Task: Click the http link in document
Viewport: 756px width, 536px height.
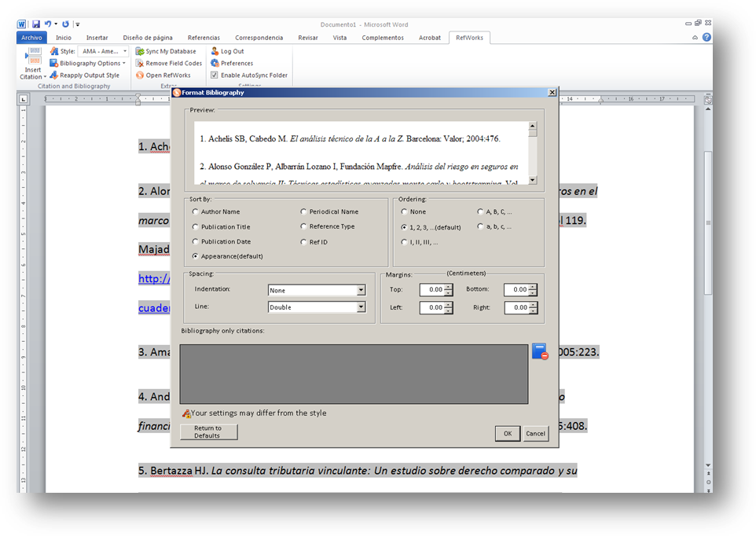Action: point(154,278)
